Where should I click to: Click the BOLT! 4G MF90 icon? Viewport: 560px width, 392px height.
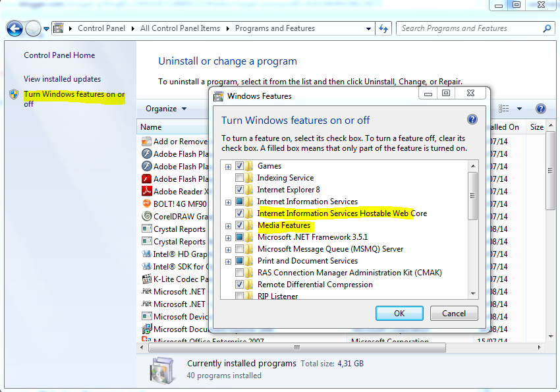[x=146, y=204]
